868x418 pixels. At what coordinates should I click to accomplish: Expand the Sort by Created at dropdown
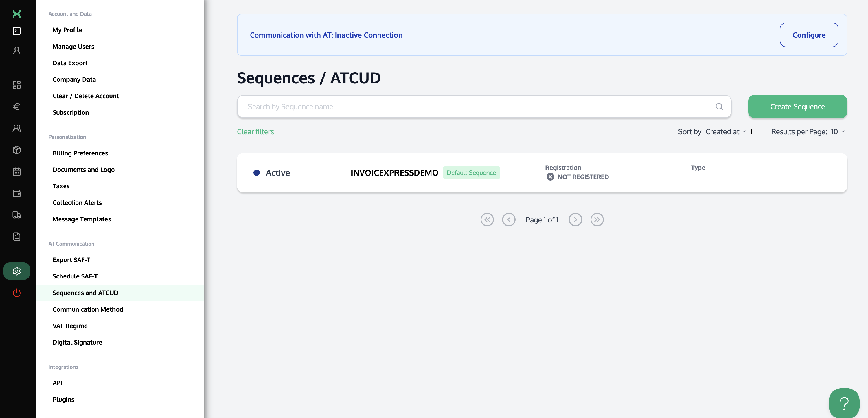(725, 132)
